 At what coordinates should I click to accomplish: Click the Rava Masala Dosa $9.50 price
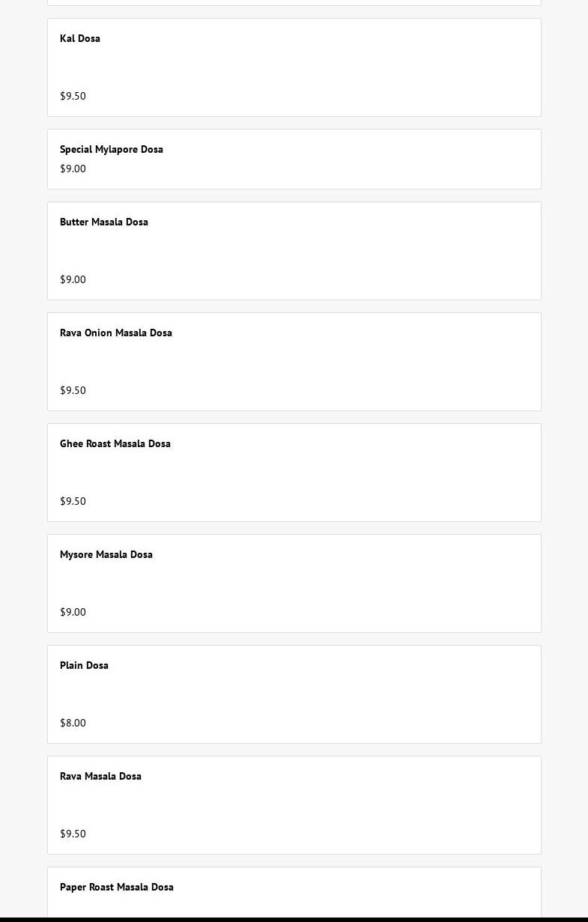[x=73, y=834]
